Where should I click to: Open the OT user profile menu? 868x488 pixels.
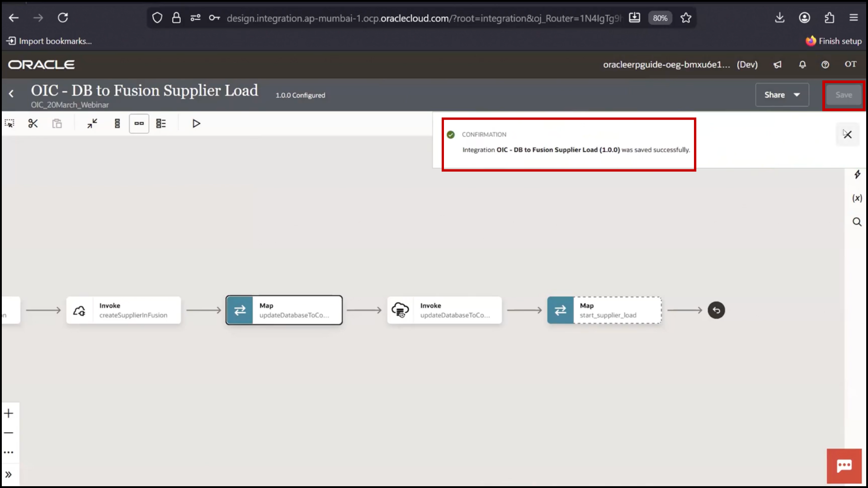[x=850, y=64]
